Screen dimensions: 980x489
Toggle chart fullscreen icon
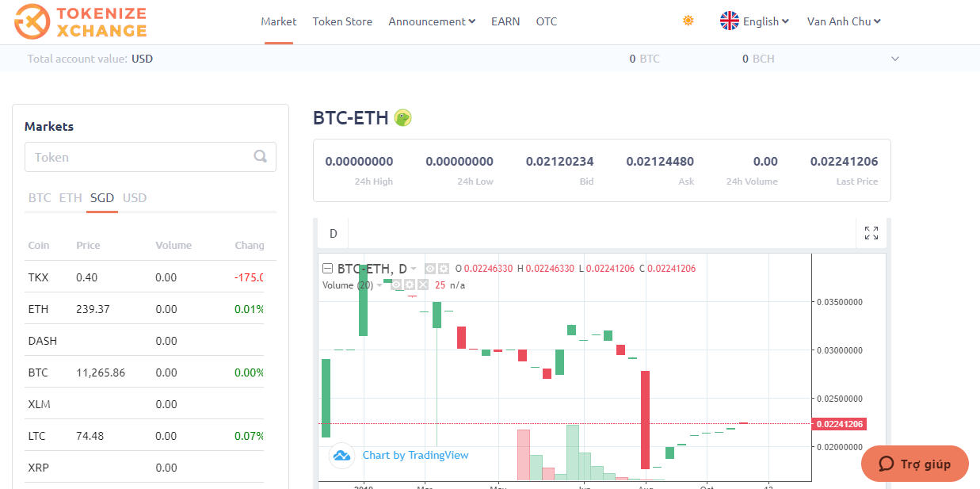[871, 233]
